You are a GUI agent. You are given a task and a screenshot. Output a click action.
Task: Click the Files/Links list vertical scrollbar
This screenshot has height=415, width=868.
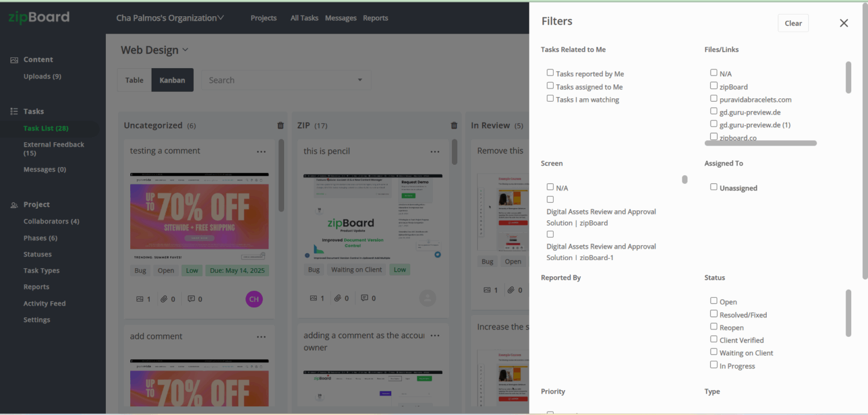tap(848, 77)
